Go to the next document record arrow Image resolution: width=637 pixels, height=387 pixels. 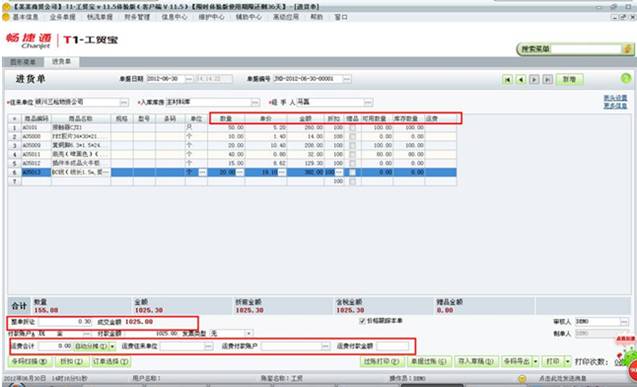[x=534, y=80]
